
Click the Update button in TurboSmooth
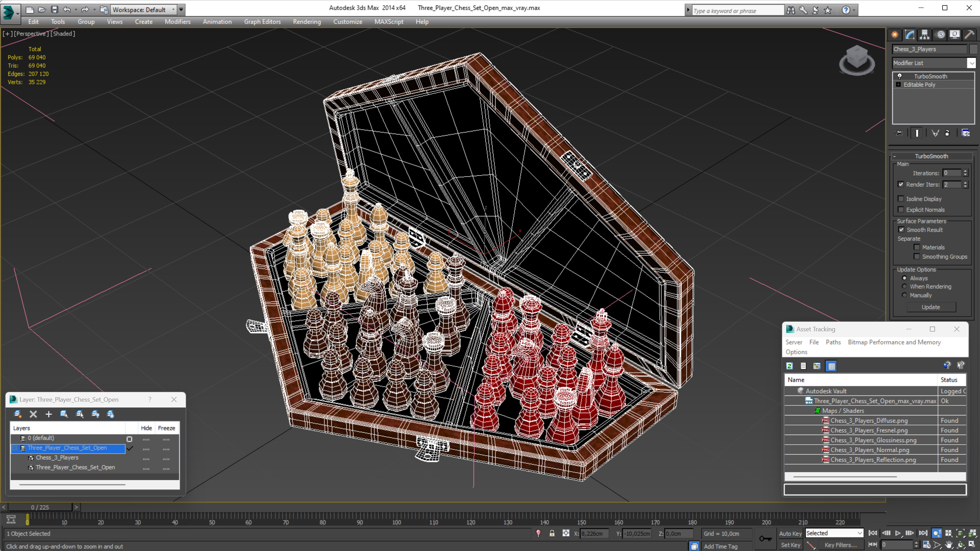click(931, 307)
